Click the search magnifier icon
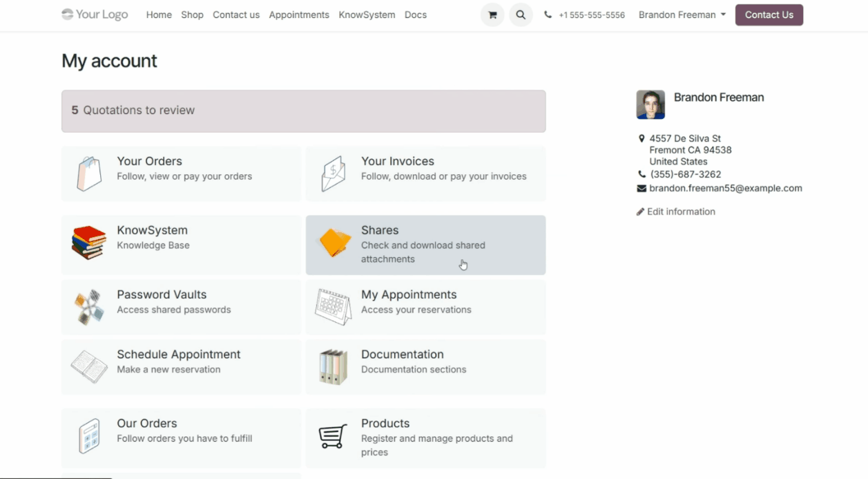This screenshot has height=479, width=868. (521, 15)
